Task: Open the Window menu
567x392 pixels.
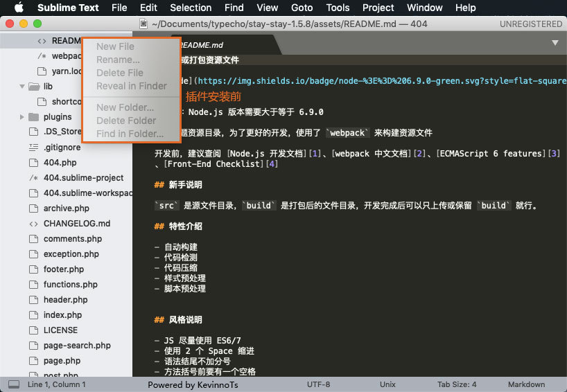Action: [x=424, y=8]
